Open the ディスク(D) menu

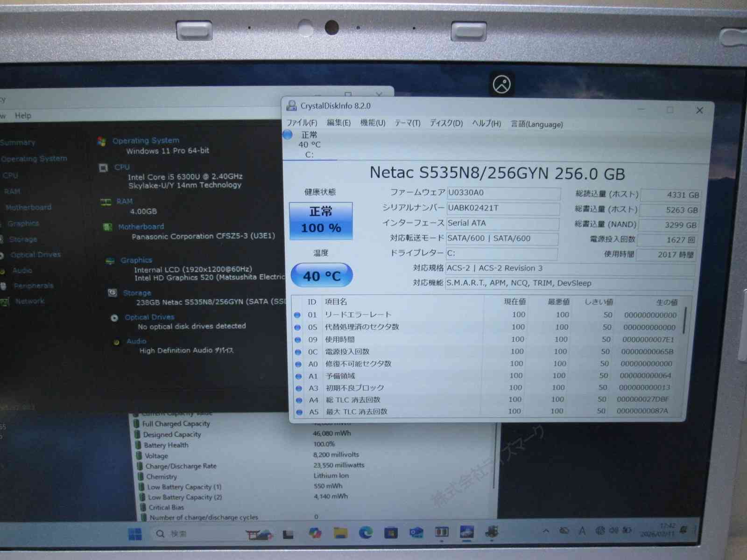point(446,123)
